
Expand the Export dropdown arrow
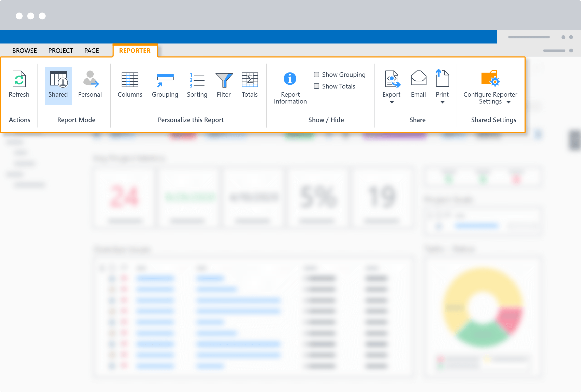[392, 102]
